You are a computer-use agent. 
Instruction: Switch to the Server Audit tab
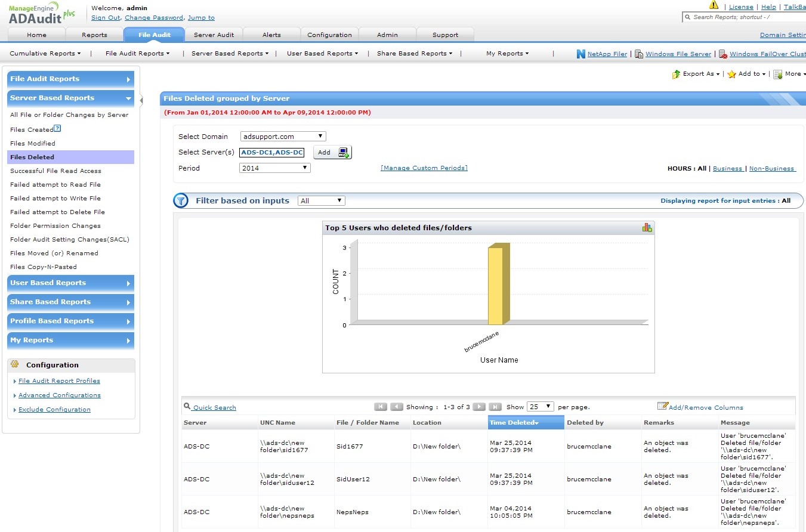214,35
